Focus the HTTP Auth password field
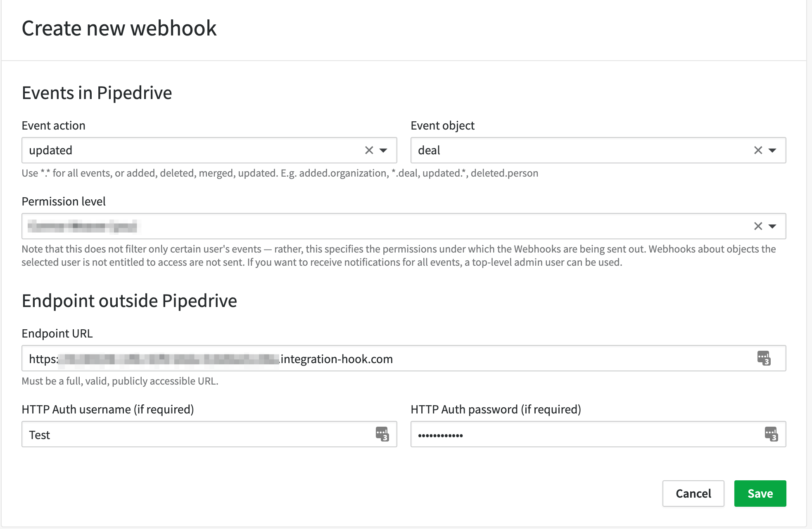812x529 pixels. coord(598,434)
